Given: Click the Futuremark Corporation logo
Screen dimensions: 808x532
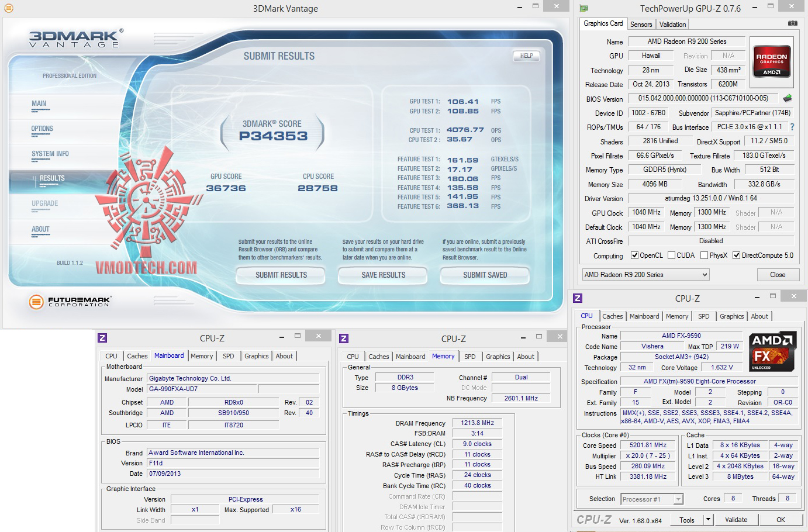Looking at the screenshot, I should click(70, 302).
